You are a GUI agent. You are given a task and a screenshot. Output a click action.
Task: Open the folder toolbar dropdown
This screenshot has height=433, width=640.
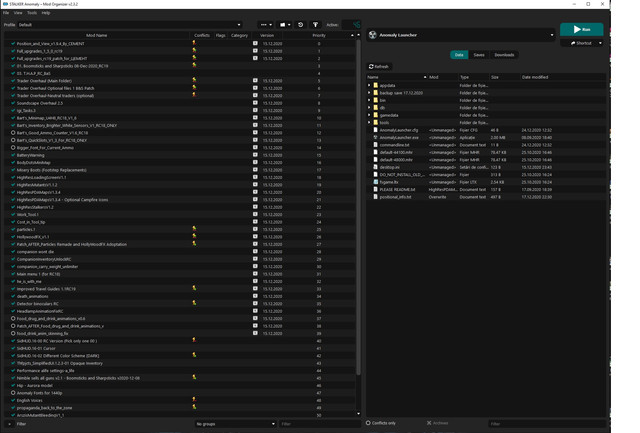coord(285,25)
